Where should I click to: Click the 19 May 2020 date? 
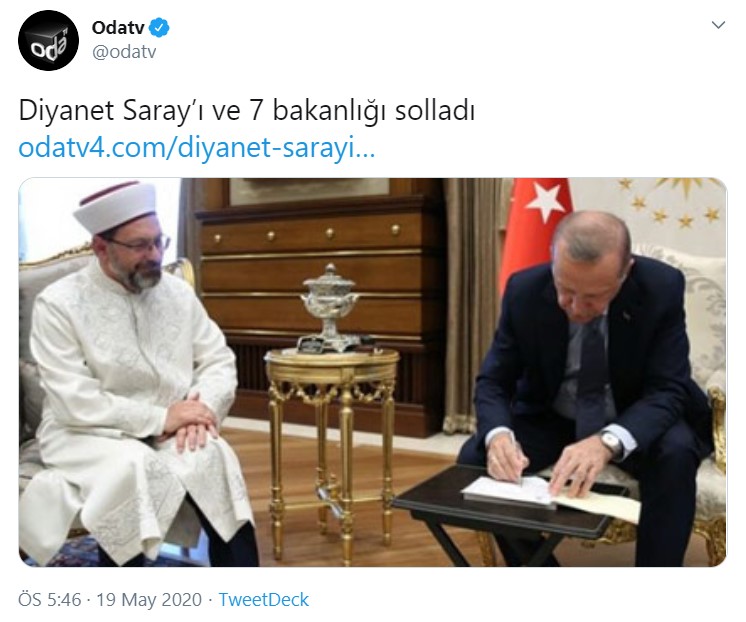coord(149,600)
